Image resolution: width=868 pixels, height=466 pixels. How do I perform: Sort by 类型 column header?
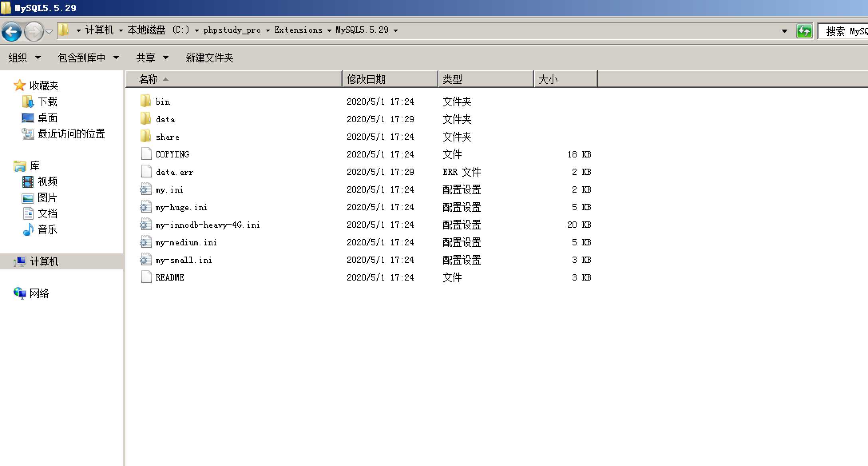pyautogui.click(x=486, y=79)
